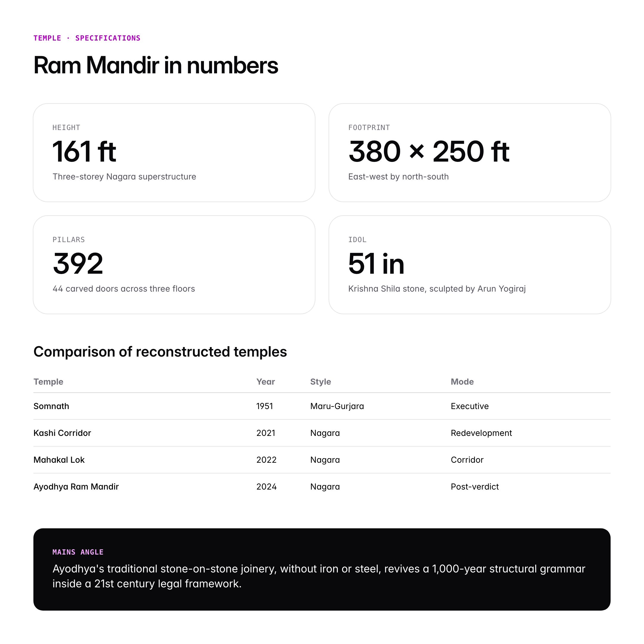Click the Ayodhya Ram Mandir row name
The image size is (644, 644).
pos(76,487)
